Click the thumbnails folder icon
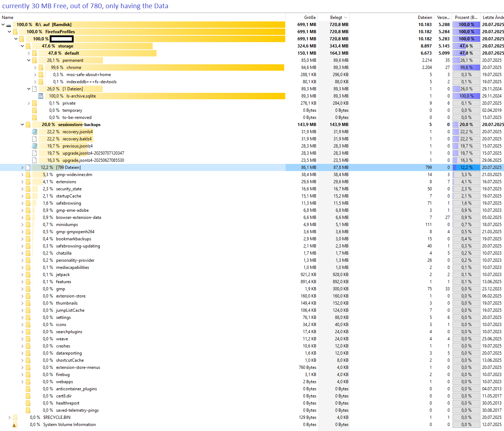The height and width of the screenshot is (431, 504). (x=28, y=303)
